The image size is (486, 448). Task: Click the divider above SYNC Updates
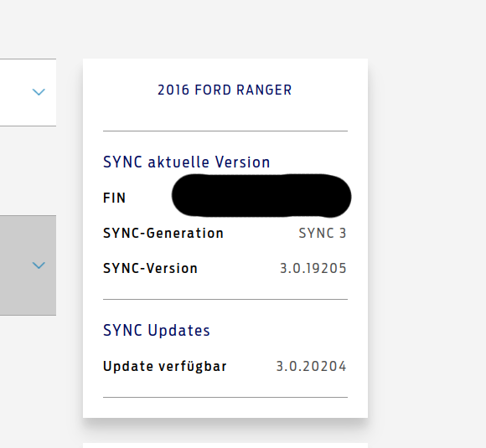tap(225, 299)
